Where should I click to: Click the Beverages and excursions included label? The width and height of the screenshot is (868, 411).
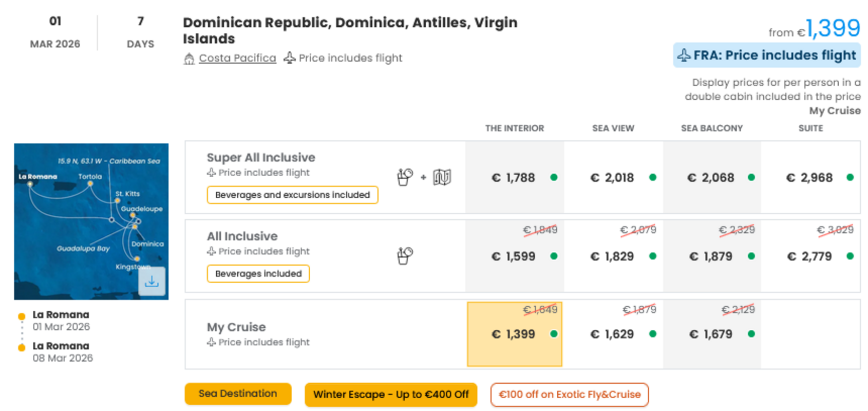click(292, 195)
